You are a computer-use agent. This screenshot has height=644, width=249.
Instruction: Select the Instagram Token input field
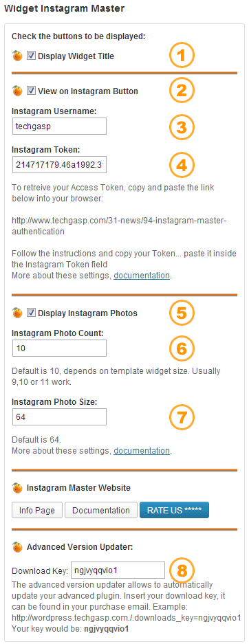pyautogui.click(x=59, y=165)
